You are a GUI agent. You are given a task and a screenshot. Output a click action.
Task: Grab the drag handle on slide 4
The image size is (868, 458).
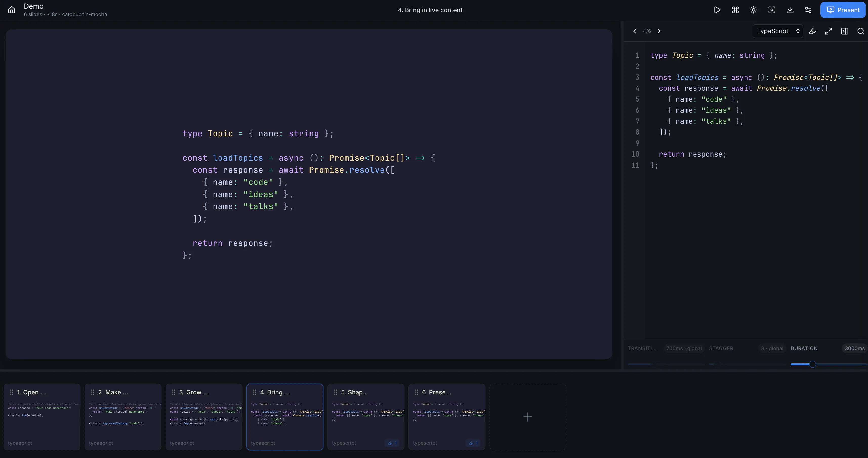pyautogui.click(x=254, y=392)
